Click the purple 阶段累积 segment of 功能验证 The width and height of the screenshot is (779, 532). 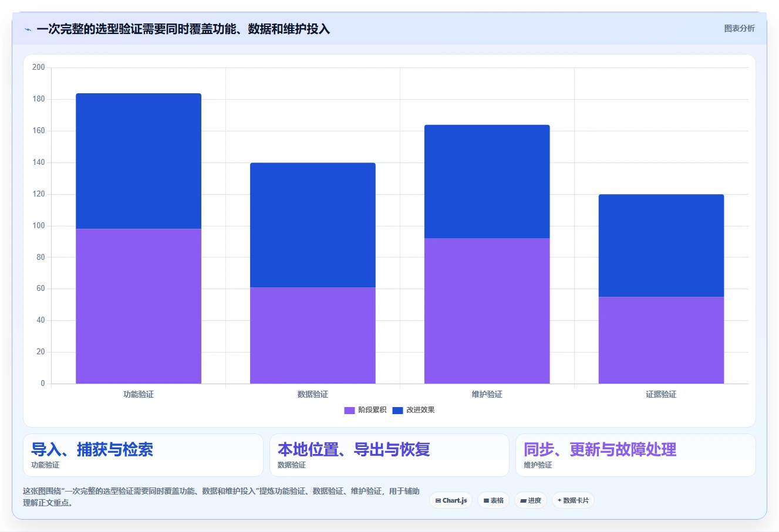pyautogui.click(x=139, y=306)
